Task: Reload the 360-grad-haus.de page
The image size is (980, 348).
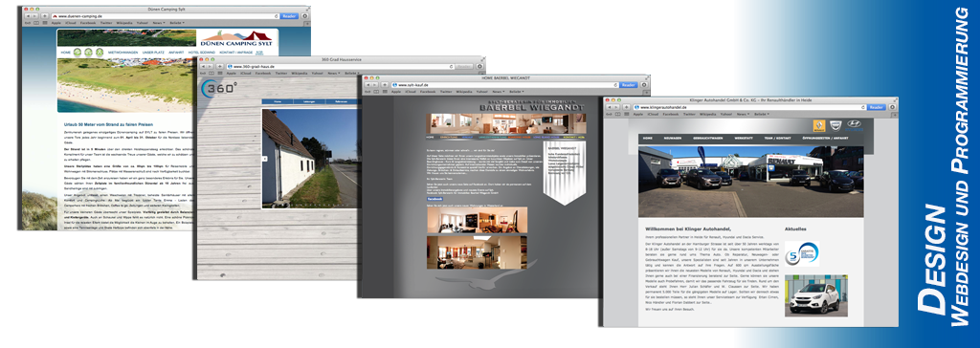Action: [x=452, y=67]
